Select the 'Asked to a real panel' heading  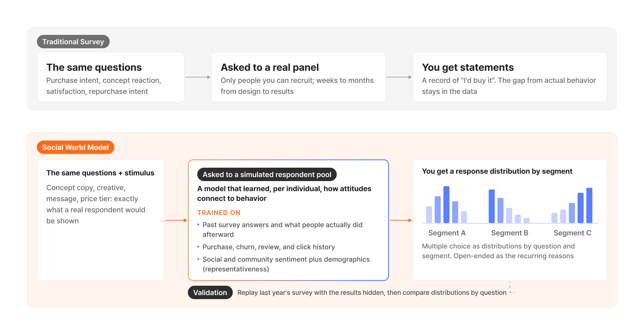pyautogui.click(x=270, y=67)
